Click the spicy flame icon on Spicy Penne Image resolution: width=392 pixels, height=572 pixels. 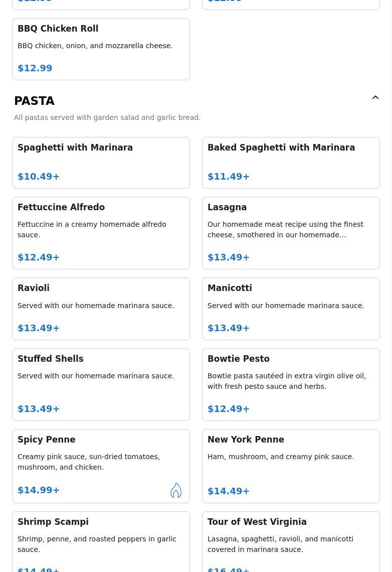[x=175, y=490]
